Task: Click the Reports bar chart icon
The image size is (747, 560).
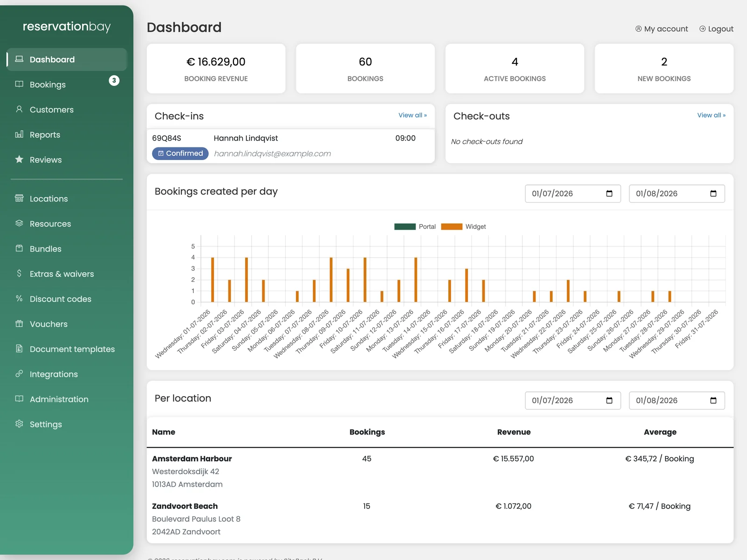Action: tap(19, 134)
